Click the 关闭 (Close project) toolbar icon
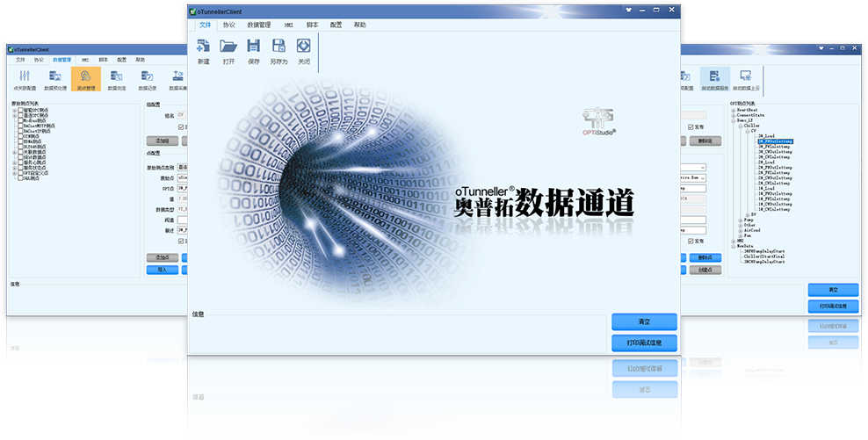The image size is (868, 440). click(304, 46)
